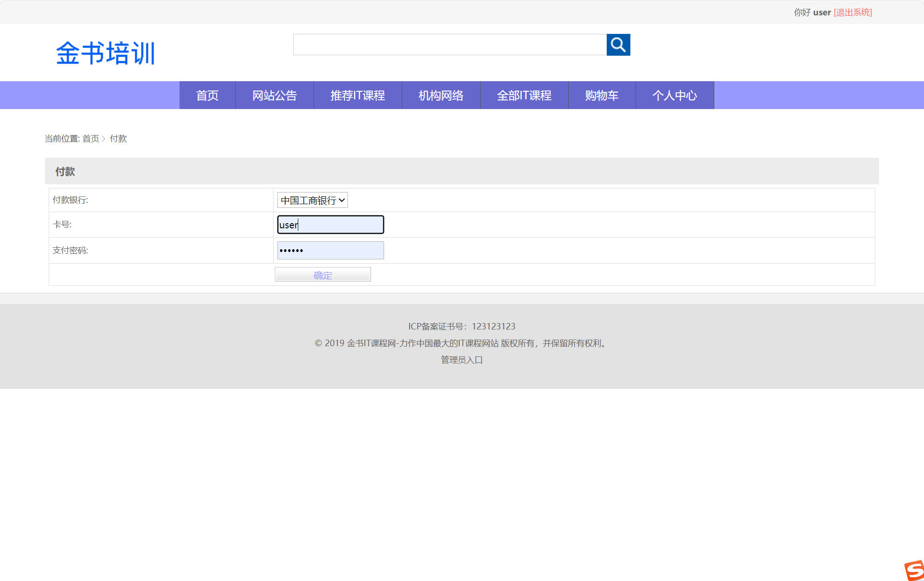Viewport: 924px width, 581px height.
Task: Click inside the top search box
Action: click(450, 45)
